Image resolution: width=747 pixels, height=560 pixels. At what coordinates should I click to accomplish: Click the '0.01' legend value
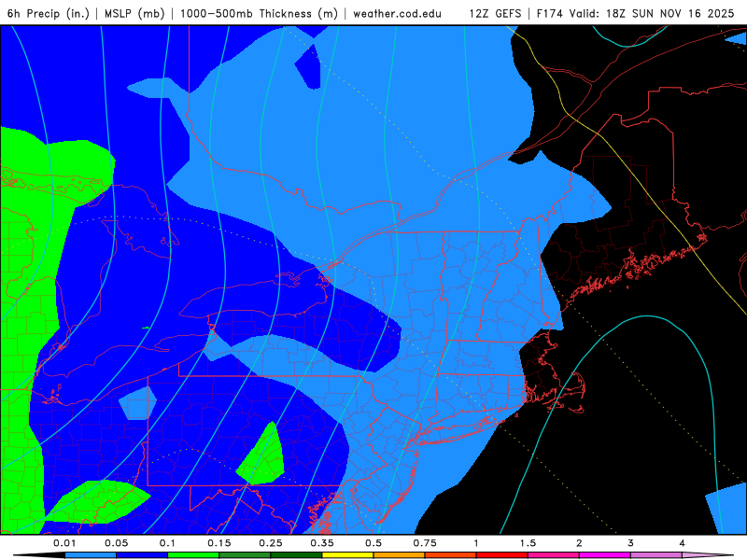(x=64, y=543)
